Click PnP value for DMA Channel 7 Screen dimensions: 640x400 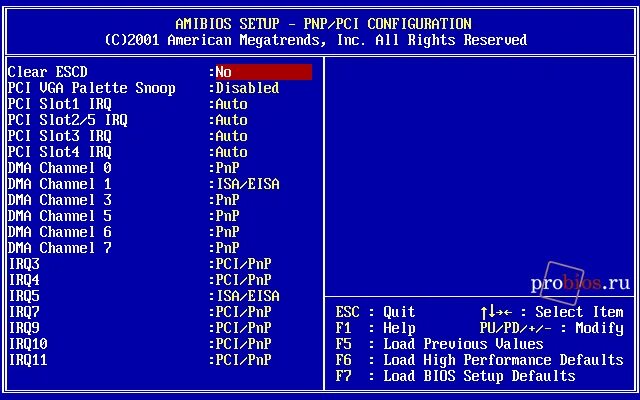tap(227, 248)
